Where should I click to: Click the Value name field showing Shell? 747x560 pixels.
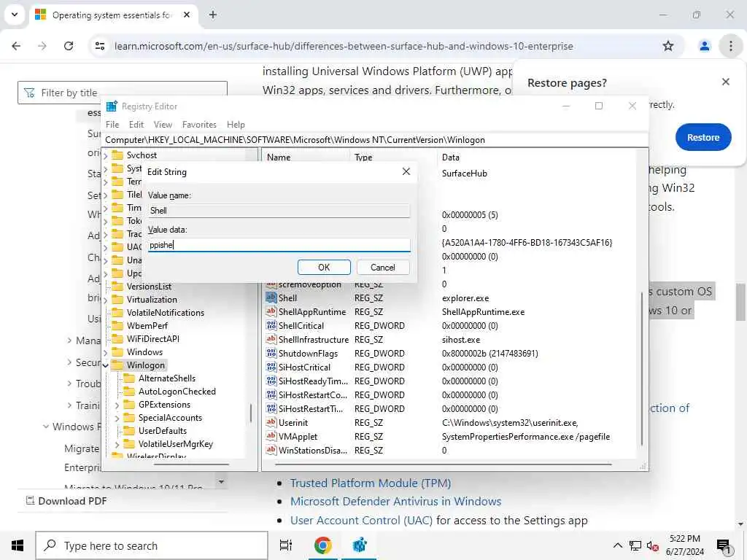click(279, 211)
